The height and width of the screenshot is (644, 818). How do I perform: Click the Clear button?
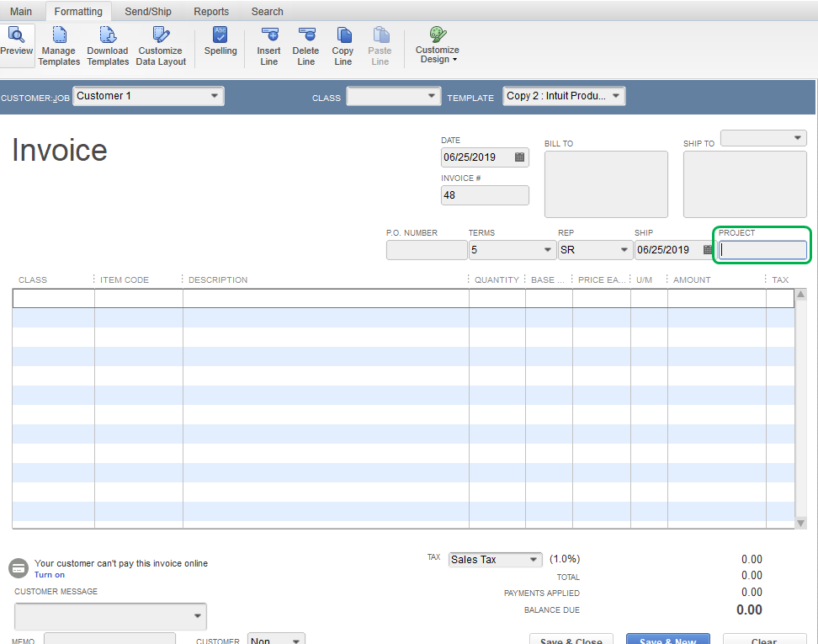(x=764, y=641)
